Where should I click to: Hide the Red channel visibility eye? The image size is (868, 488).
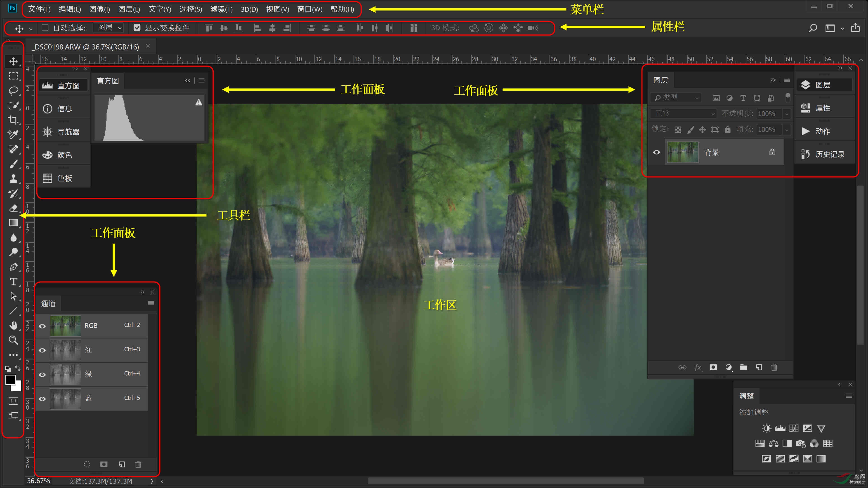point(42,350)
